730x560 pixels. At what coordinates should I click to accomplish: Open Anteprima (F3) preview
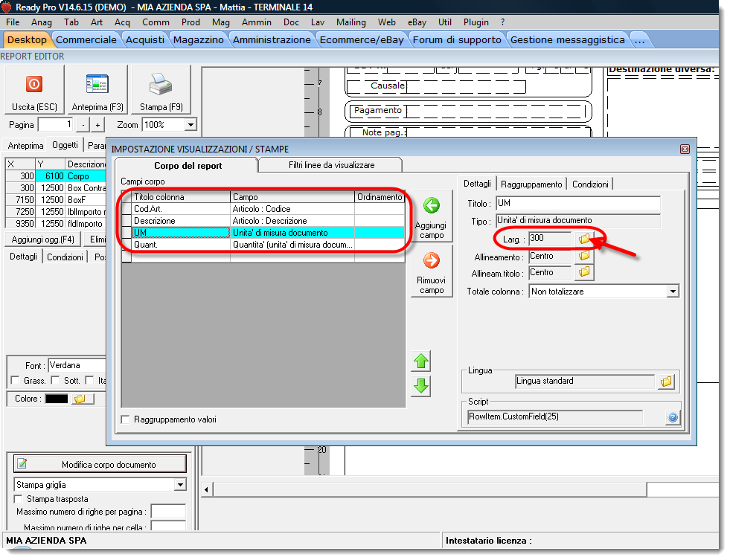[x=97, y=90]
